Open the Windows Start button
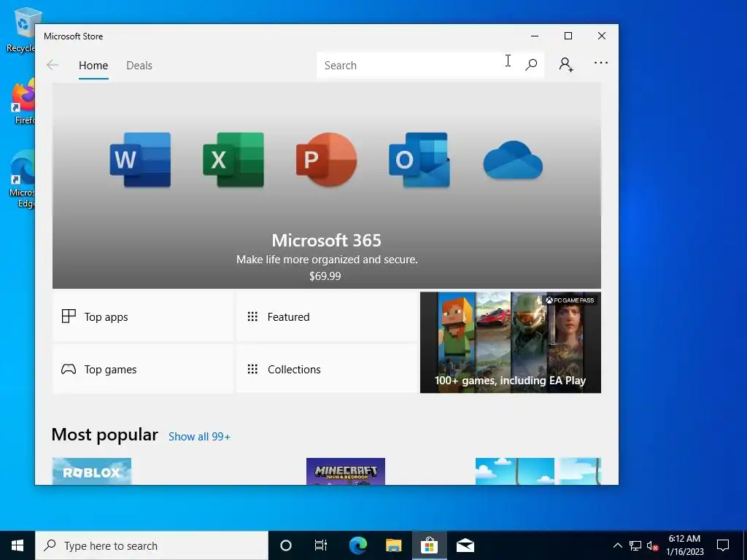This screenshot has height=560, width=747. click(x=18, y=545)
